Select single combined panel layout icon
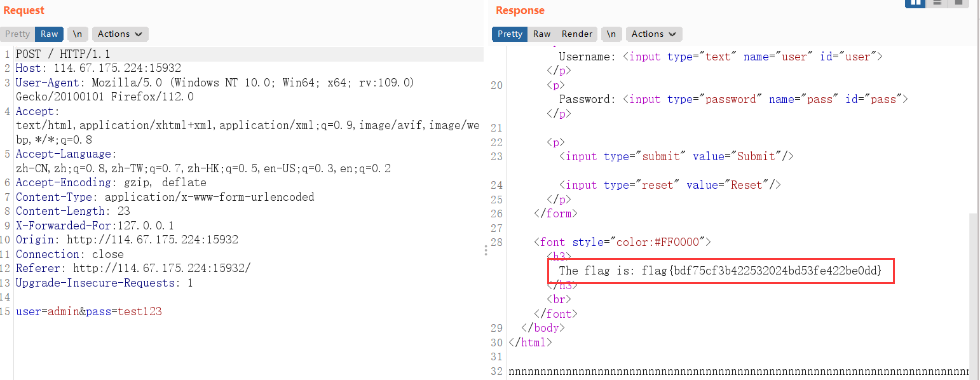 [x=958, y=3]
